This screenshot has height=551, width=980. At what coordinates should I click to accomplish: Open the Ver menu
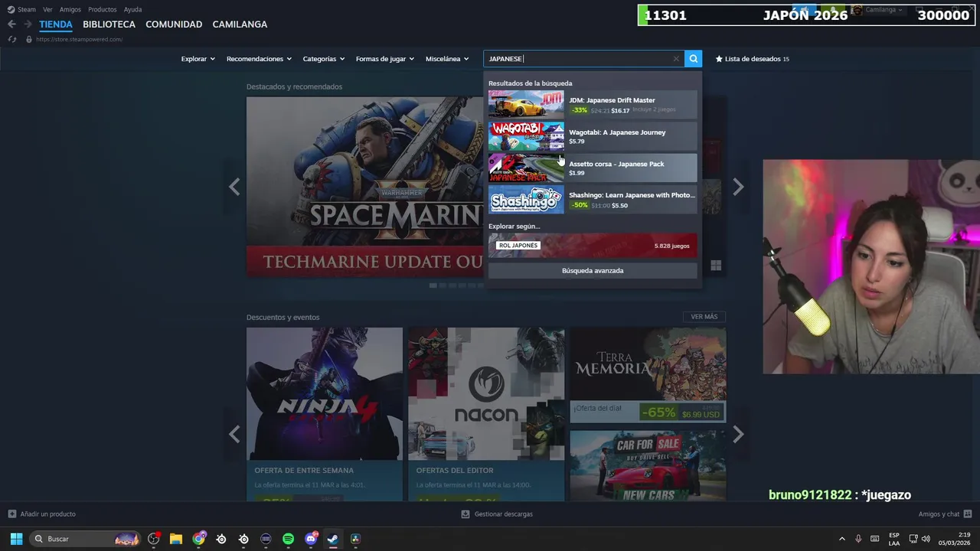click(x=47, y=9)
